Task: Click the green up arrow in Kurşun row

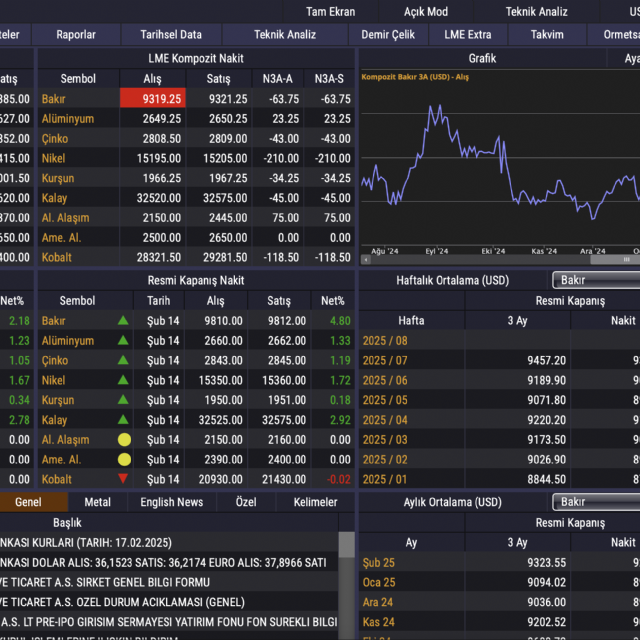Action: [123, 400]
